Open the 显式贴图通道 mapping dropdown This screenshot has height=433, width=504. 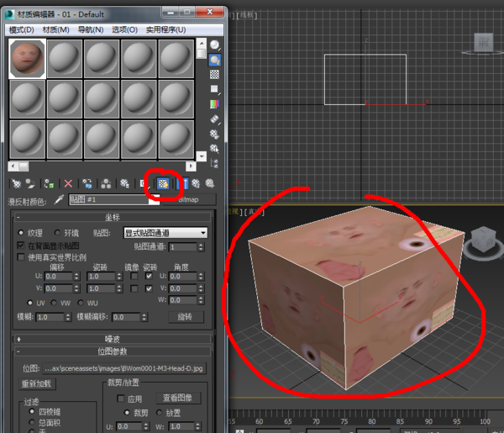[x=165, y=233]
